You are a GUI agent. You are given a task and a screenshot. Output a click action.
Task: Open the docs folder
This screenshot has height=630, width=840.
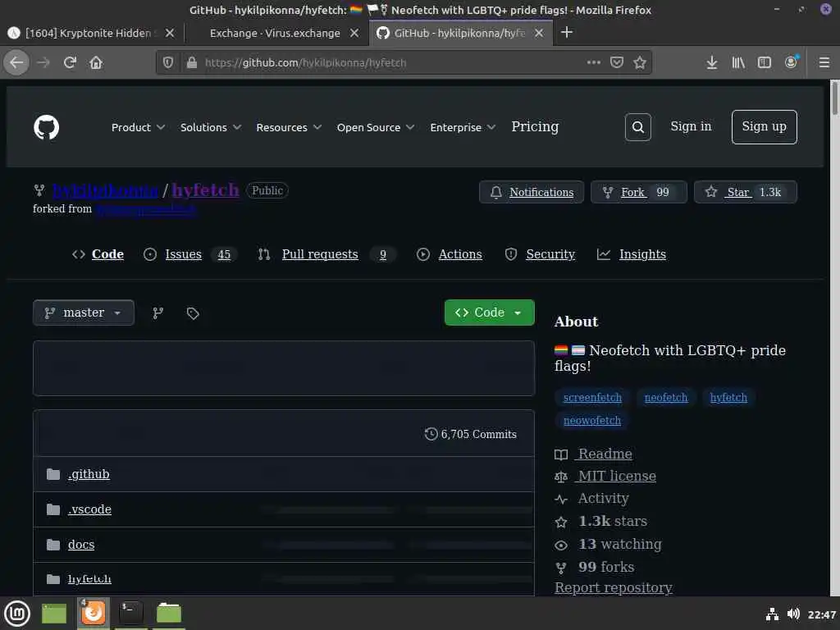click(x=81, y=545)
